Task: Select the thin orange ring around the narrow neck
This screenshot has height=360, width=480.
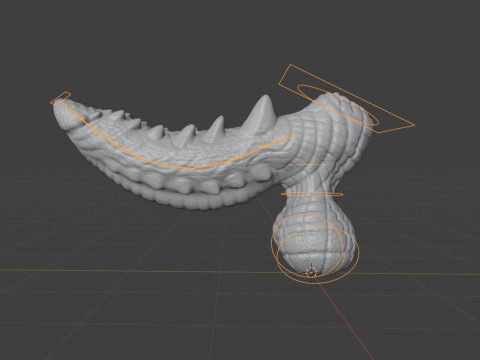Action: point(312,194)
